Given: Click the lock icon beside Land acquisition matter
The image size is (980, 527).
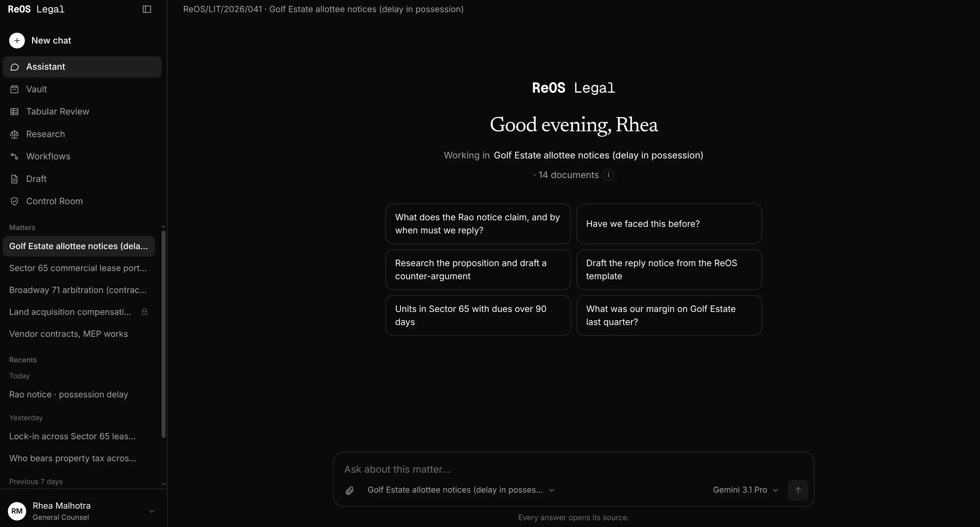Looking at the screenshot, I should (145, 312).
